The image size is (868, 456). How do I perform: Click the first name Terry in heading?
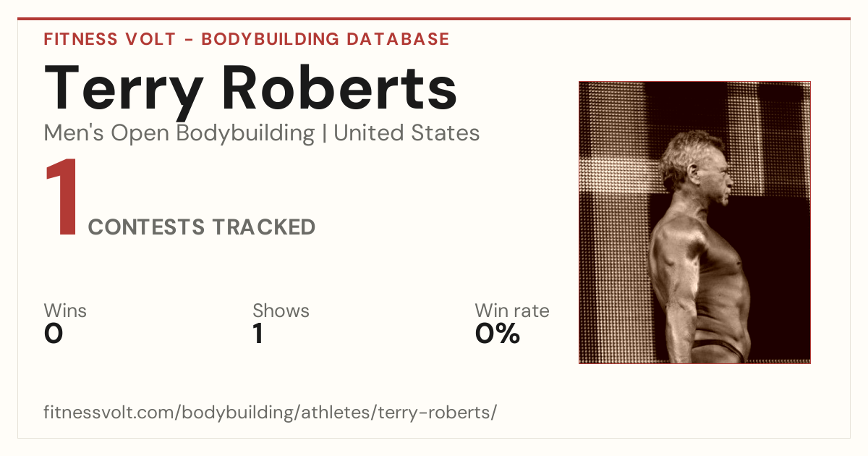(124, 89)
